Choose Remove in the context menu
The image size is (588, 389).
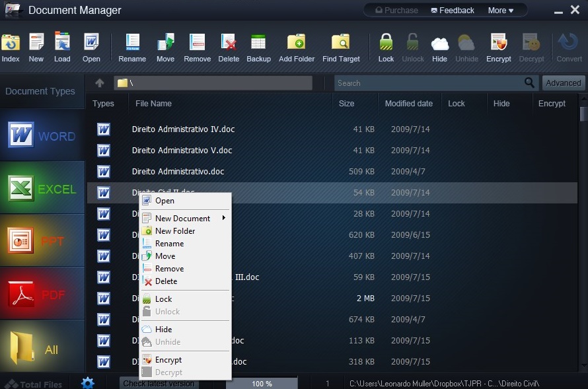pos(185,269)
